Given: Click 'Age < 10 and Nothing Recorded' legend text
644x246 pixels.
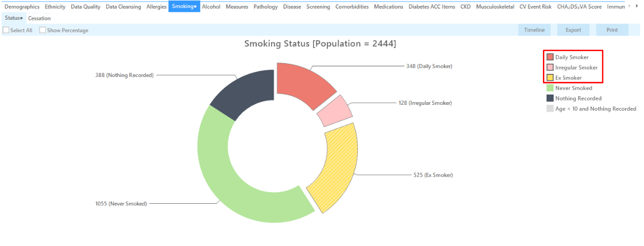Looking at the screenshot, I should (596, 109).
